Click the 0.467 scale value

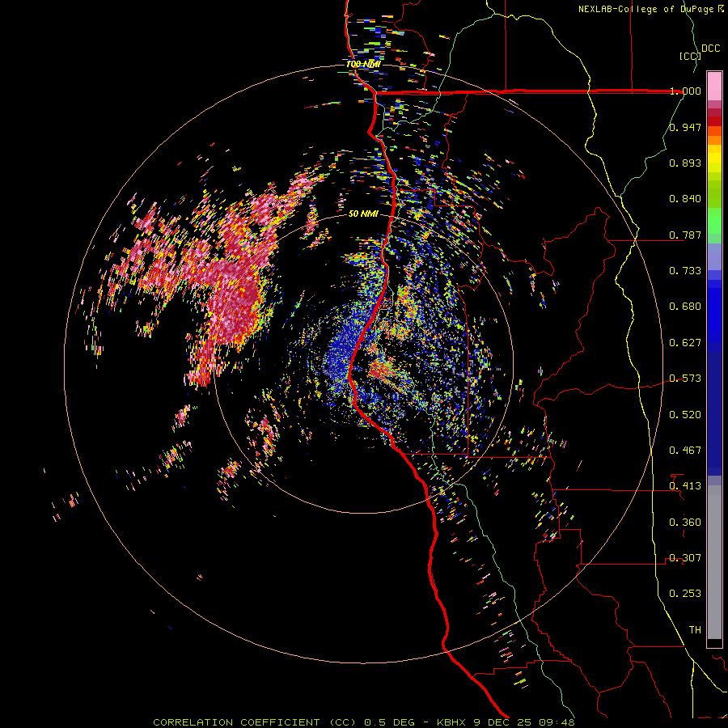[x=685, y=451]
